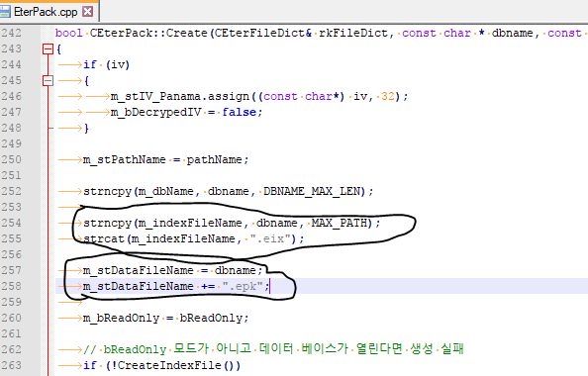Image resolution: width=588 pixels, height=376 pixels.
Task: Click line number 254 in the margin
Action: point(11,223)
